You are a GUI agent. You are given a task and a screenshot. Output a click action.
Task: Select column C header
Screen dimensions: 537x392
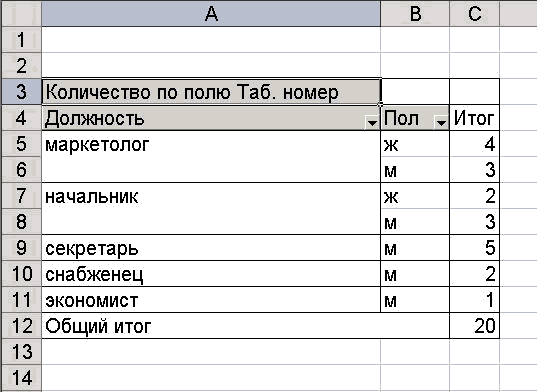[475, 14]
